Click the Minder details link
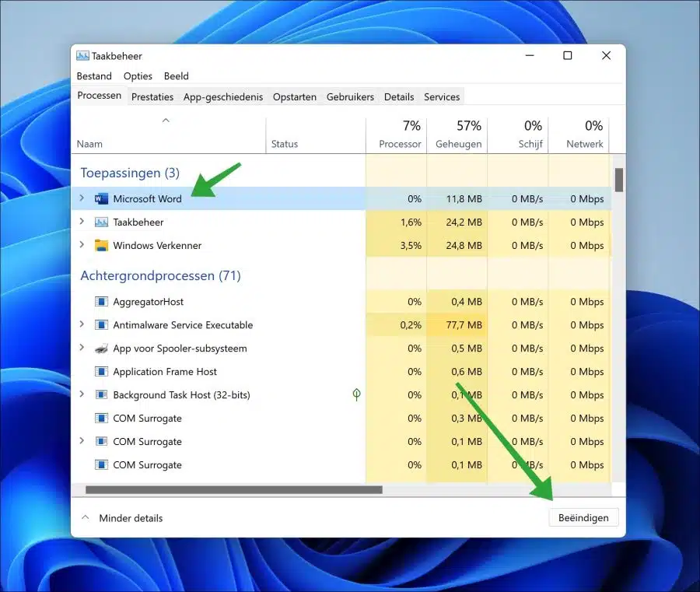Image resolution: width=700 pixels, height=592 pixels. point(131,518)
